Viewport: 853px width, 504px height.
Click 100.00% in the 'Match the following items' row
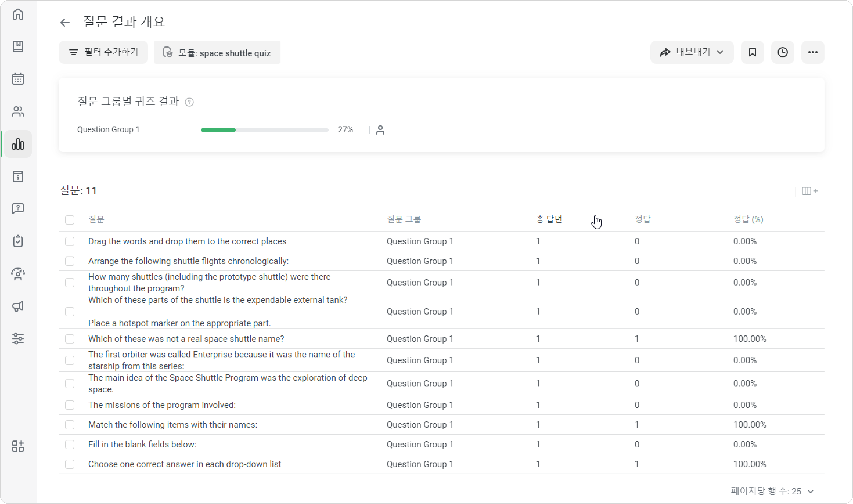coord(750,425)
